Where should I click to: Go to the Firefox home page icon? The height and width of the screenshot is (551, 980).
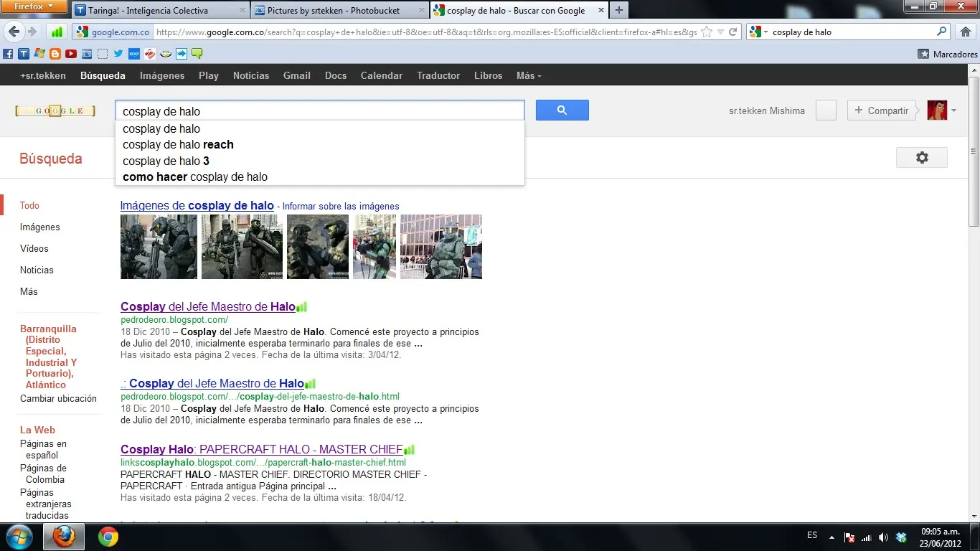coord(966,32)
